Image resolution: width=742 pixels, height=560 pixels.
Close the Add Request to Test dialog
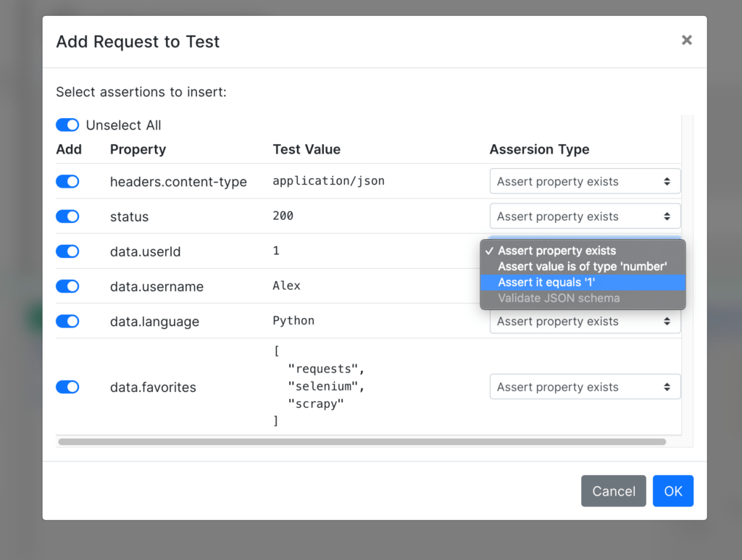686,41
